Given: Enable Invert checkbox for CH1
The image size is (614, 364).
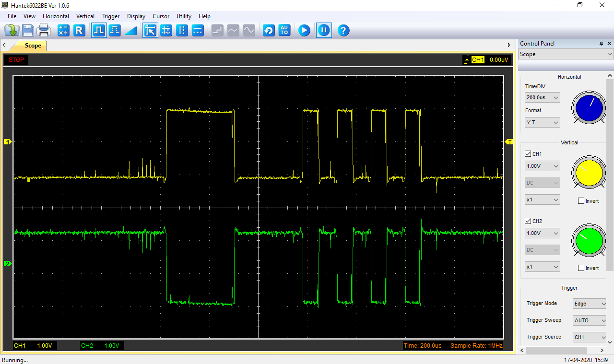Looking at the screenshot, I should click(581, 201).
